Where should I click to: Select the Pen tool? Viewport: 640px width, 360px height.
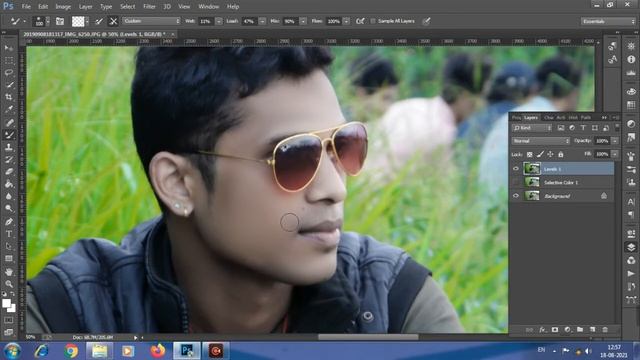pyautogui.click(x=9, y=222)
